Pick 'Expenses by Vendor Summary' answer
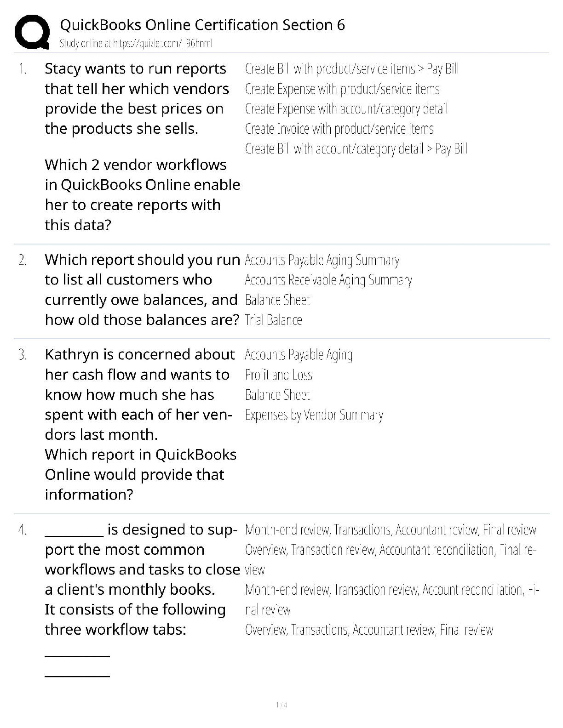The image size is (563, 728). [314, 415]
